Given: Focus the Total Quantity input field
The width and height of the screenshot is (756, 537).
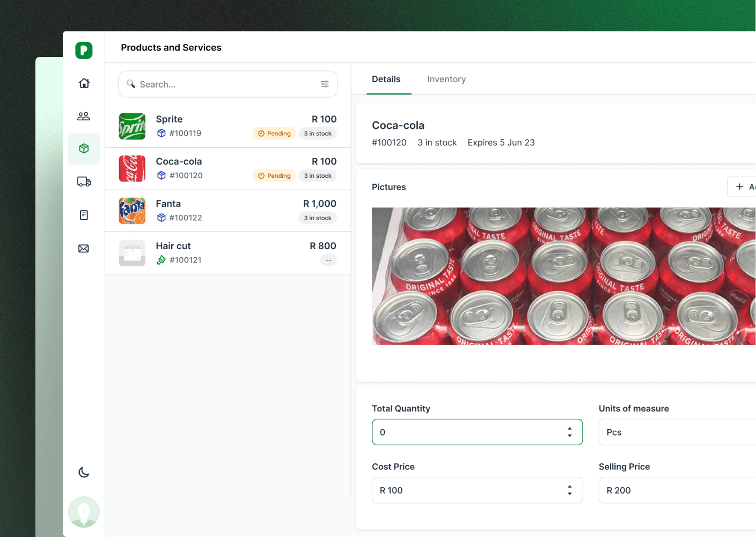Looking at the screenshot, I should (477, 432).
